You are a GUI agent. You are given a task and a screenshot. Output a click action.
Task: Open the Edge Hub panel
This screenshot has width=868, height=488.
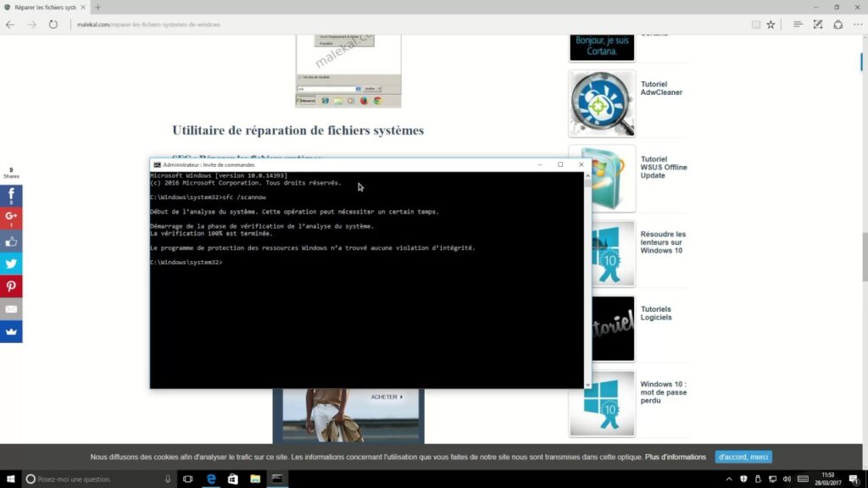click(x=798, y=25)
